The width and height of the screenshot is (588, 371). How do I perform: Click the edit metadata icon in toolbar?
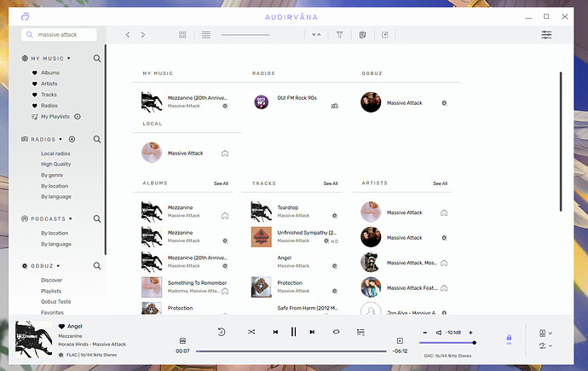click(384, 35)
